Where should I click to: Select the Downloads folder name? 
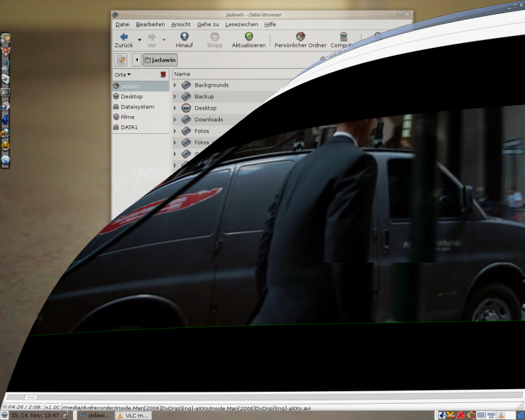click(x=209, y=119)
